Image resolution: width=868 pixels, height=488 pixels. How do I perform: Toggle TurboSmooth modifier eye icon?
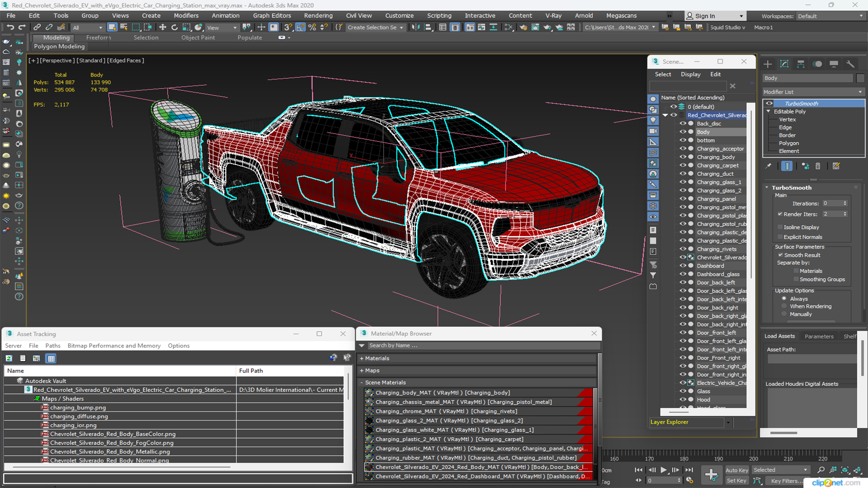pos(769,103)
